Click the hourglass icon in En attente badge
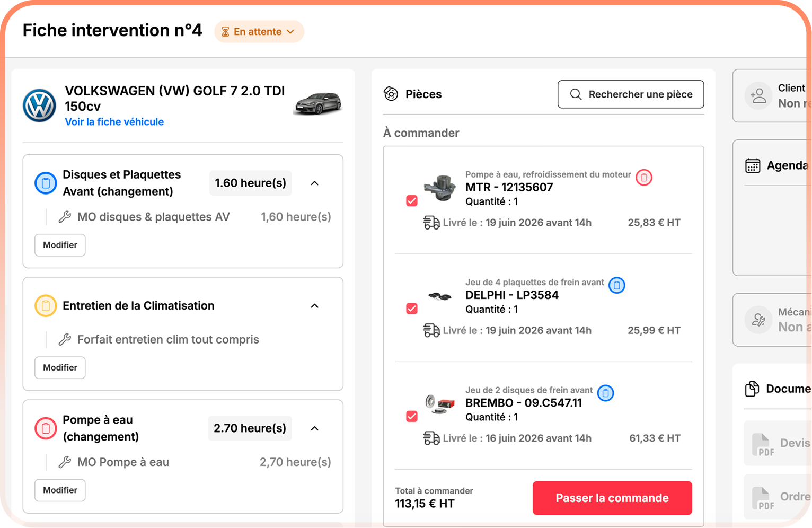 [x=225, y=32]
